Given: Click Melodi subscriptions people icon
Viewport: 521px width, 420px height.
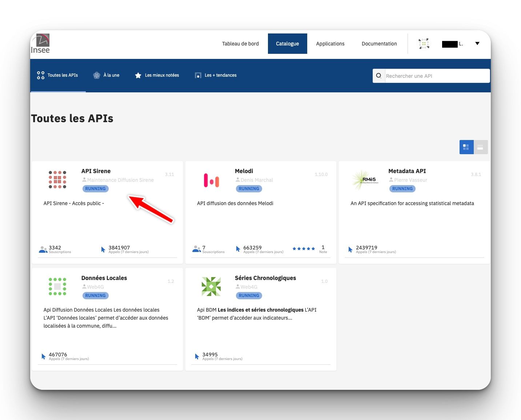Looking at the screenshot, I should pos(197,249).
